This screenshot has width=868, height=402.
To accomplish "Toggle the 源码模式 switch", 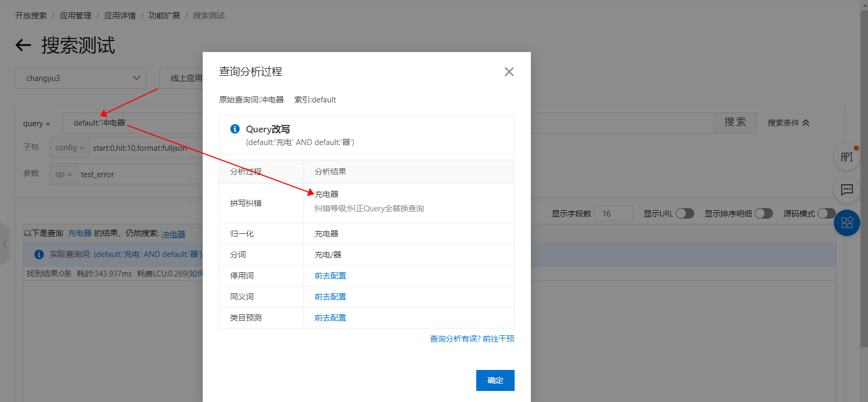I will [x=827, y=213].
